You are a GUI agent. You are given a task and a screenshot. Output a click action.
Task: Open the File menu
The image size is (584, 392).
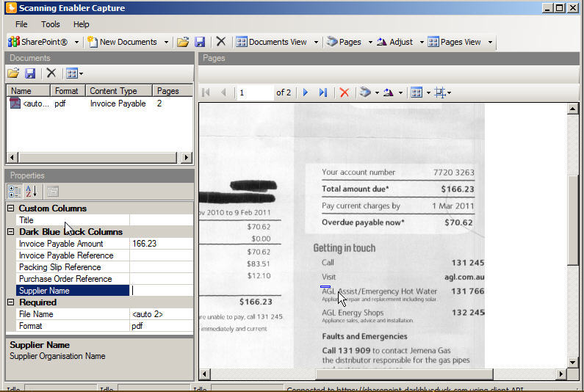coord(21,24)
